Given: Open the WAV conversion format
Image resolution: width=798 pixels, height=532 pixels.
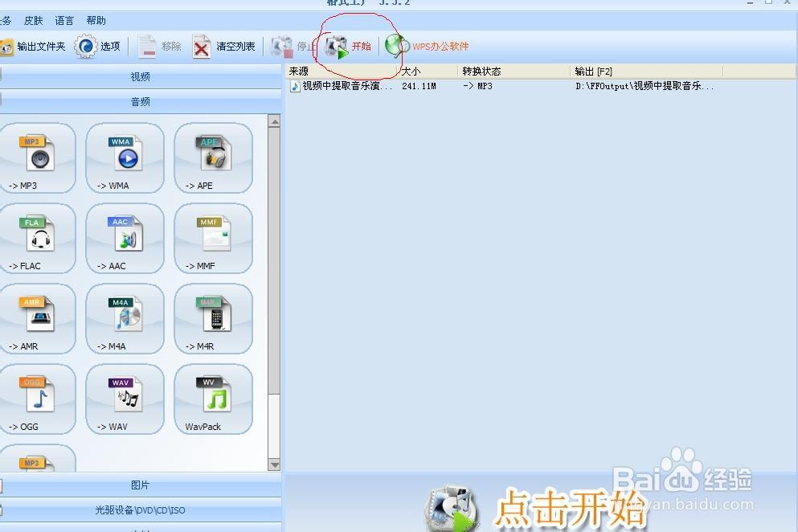Looking at the screenshot, I should 125,399.
